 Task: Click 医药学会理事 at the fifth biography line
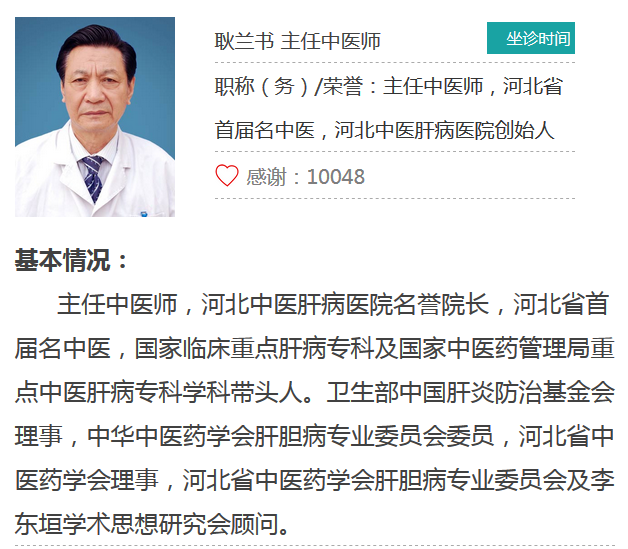click(87, 480)
